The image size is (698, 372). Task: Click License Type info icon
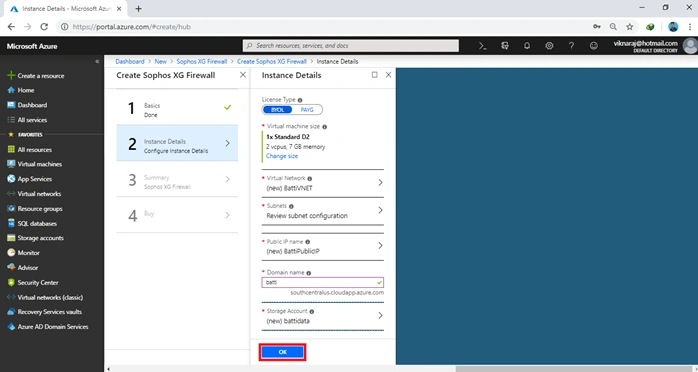[x=300, y=100]
